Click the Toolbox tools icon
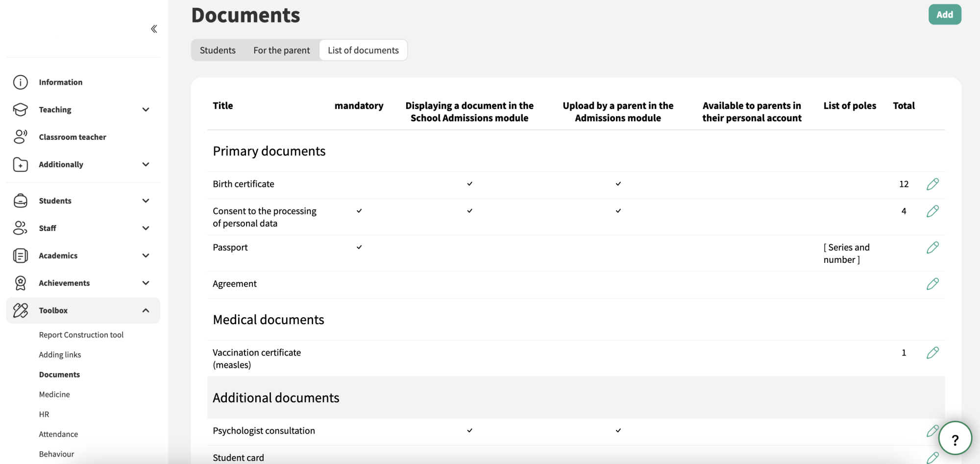The height and width of the screenshot is (464, 980). 21,310
